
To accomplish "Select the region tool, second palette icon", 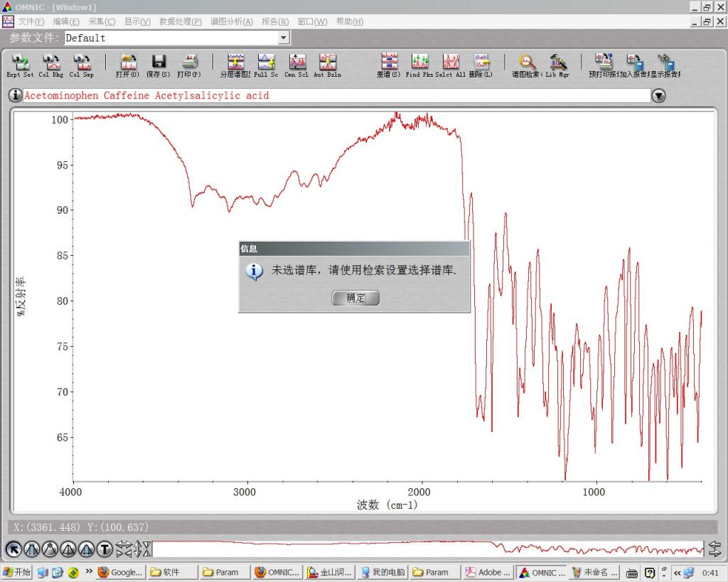I will click(x=31, y=549).
